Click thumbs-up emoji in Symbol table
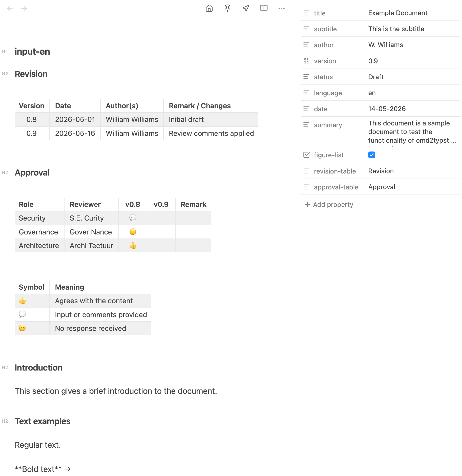462x476 pixels. 22,300
